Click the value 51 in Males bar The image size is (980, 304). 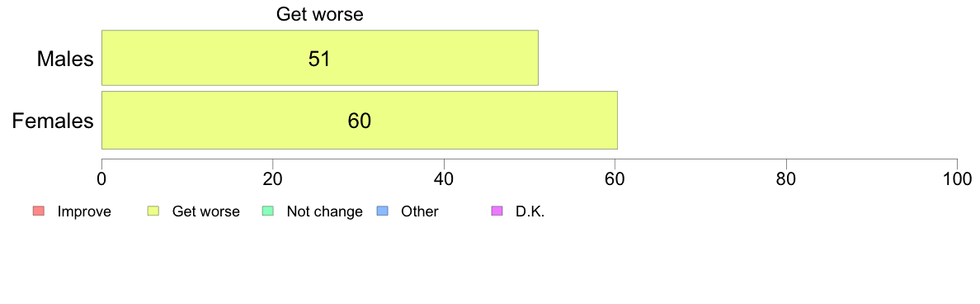[318, 58]
